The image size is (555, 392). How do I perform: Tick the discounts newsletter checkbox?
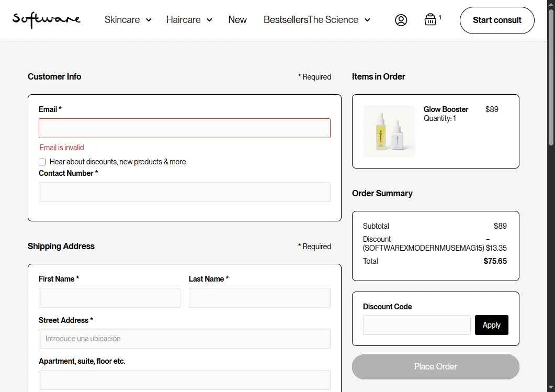(x=42, y=162)
